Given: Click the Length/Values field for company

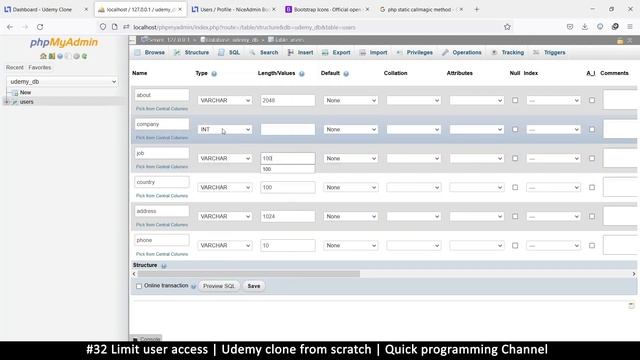Looking at the screenshot, I should point(288,129).
